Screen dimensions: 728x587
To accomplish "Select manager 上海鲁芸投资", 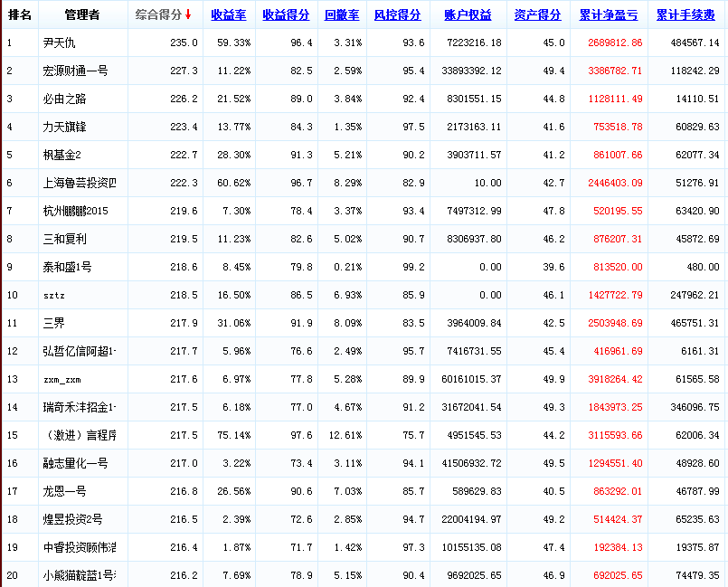I will (80, 183).
